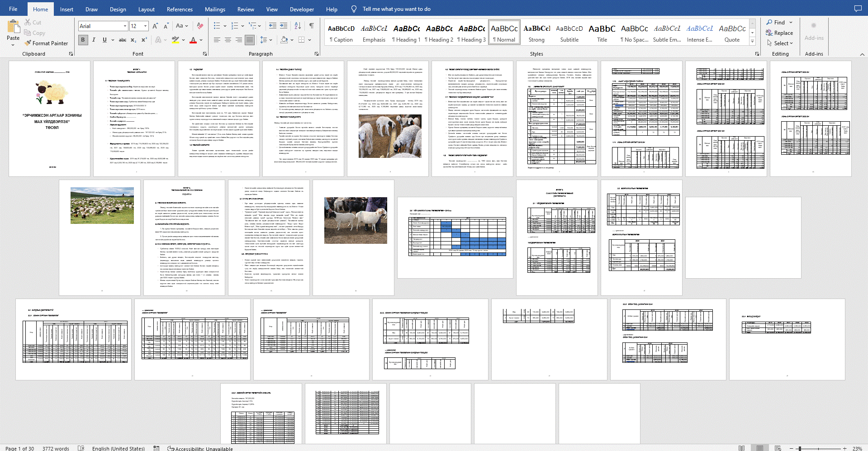Apply superscript formatting
The height and width of the screenshot is (451, 868).
pos(144,40)
